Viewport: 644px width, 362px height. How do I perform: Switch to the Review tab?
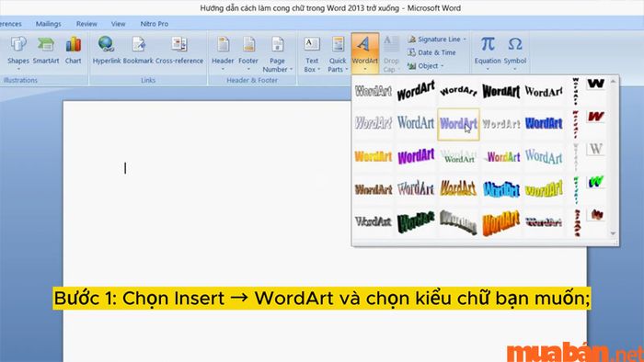(86, 24)
